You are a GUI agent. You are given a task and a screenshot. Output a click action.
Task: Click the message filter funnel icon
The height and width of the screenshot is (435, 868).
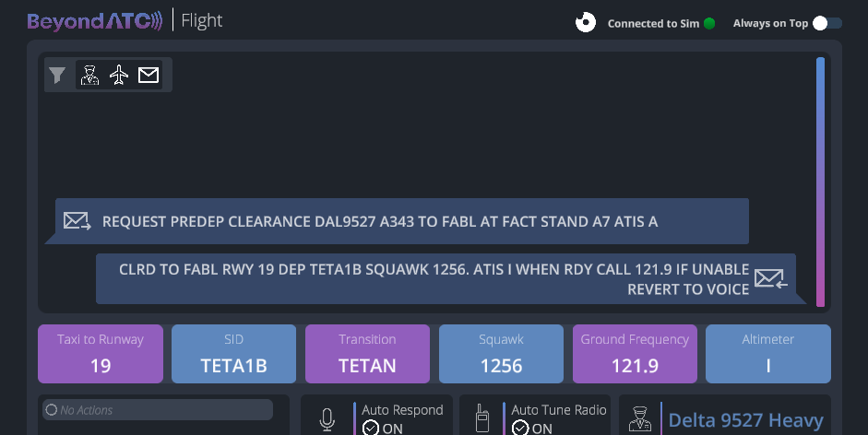pos(57,76)
